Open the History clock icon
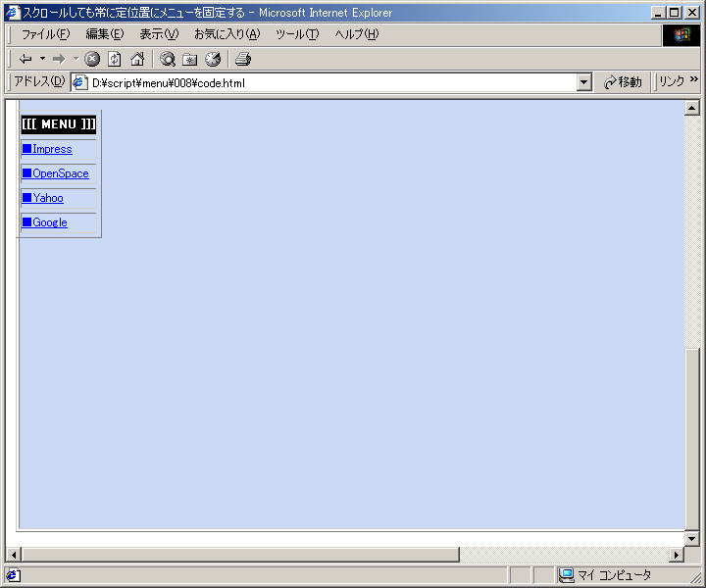The height and width of the screenshot is (588, 706). point(213,59)
